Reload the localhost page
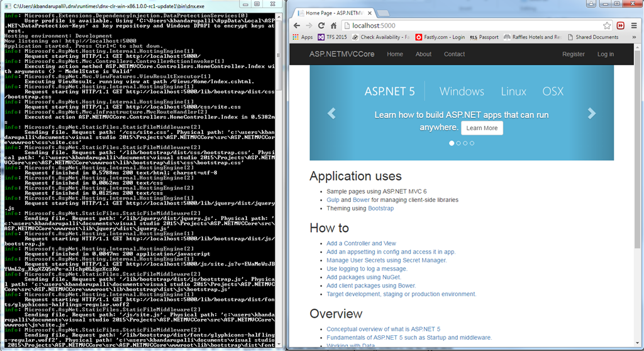The width and height of the screenshot is (644, 351). (321, 26)
